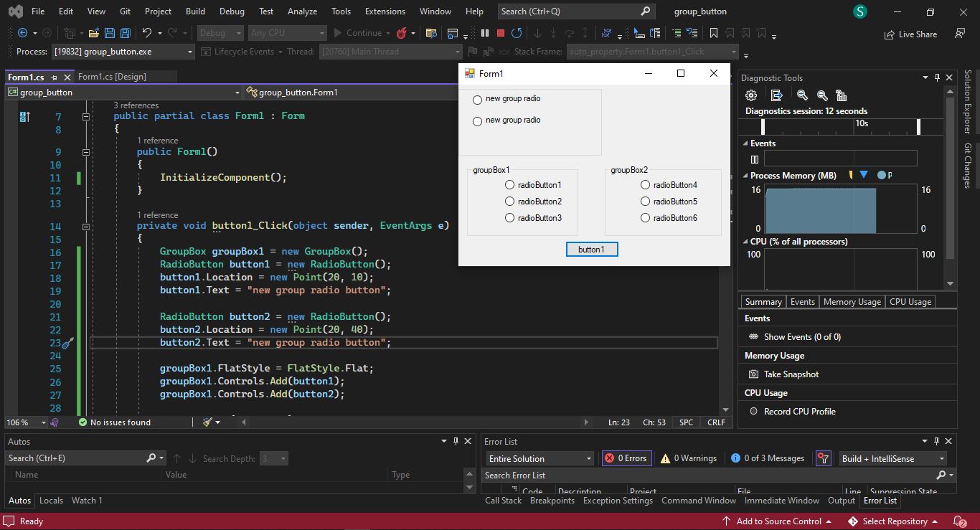Select the first new group radio option

click(x=478, y=100)
